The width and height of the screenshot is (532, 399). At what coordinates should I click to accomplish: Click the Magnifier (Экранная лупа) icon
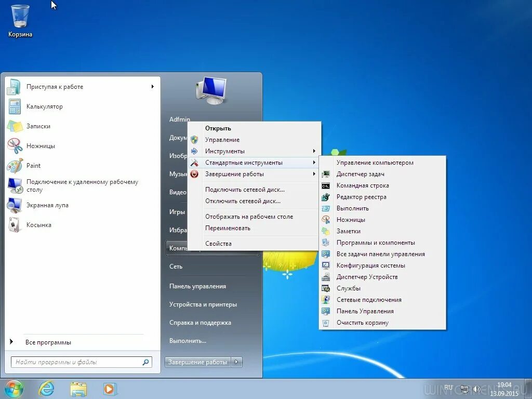click(15, 205)
